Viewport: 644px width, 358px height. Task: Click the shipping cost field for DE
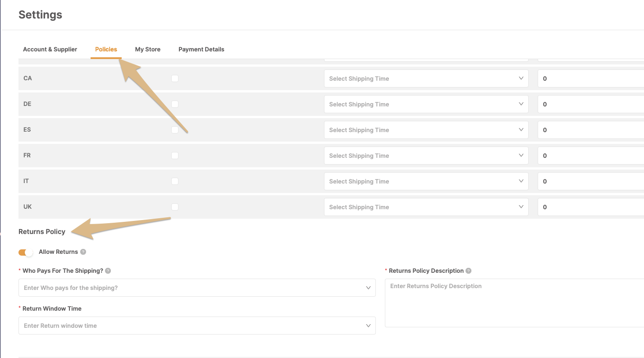point(590,104)
